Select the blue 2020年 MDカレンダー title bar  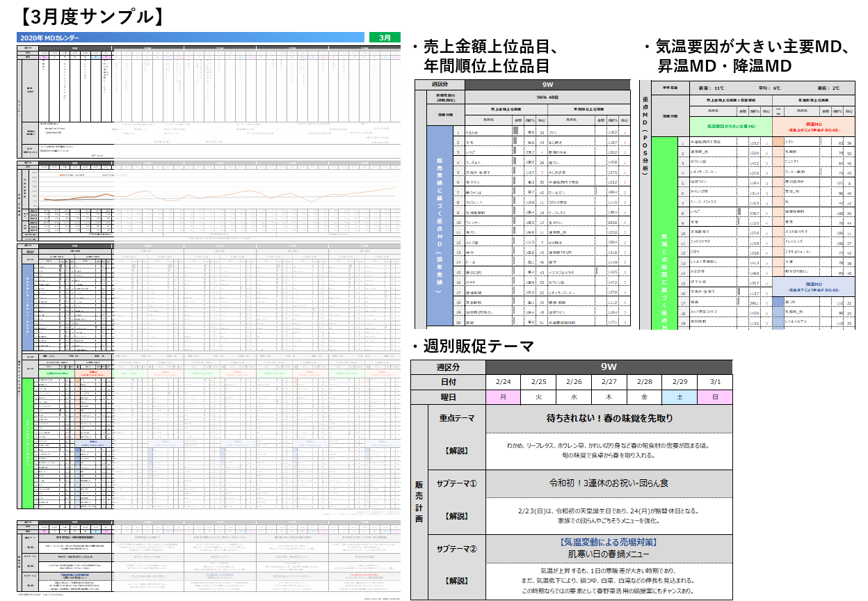click(191, 38)
